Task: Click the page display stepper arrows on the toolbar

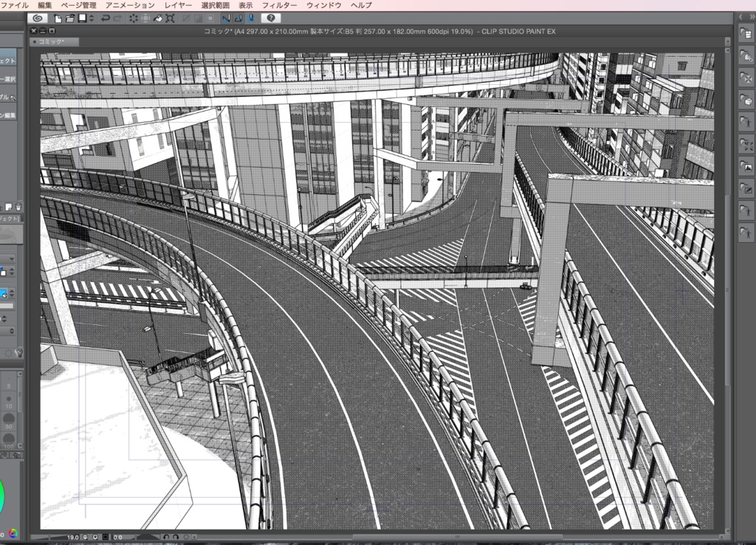Action: [x=92, y=18]
